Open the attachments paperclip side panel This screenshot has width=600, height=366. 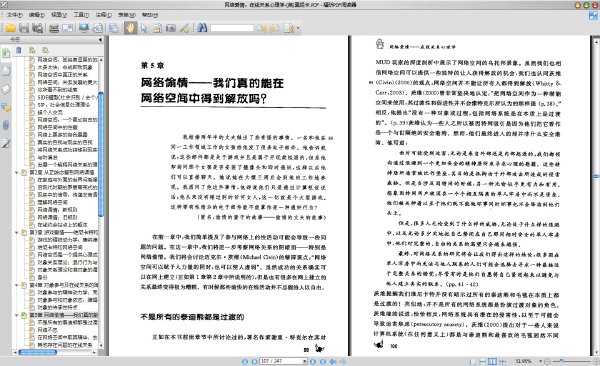tap(6, 125)
